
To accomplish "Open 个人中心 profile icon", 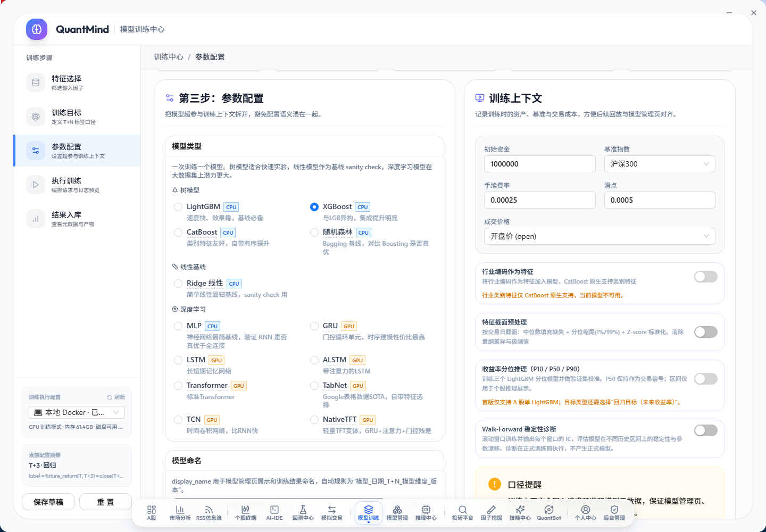I will (586, 513).
